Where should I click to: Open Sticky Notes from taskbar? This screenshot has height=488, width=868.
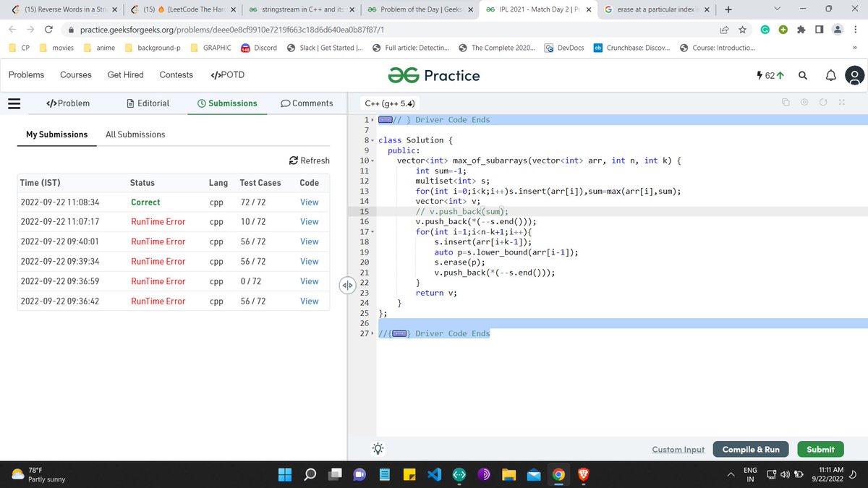(409, 475)
